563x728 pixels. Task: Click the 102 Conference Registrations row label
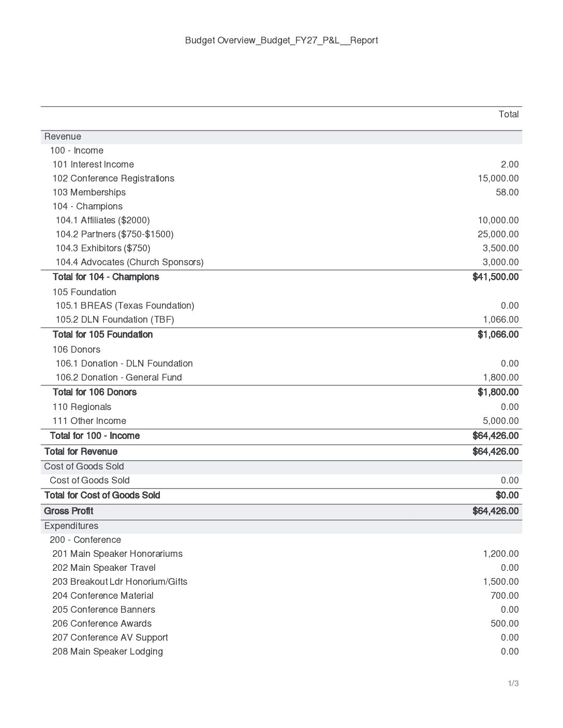113,178
